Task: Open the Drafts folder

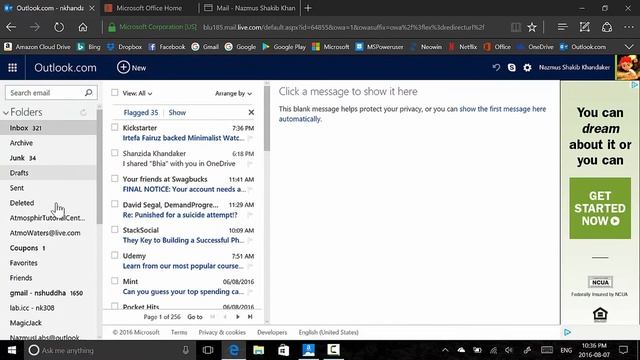Action: [48, 173]
